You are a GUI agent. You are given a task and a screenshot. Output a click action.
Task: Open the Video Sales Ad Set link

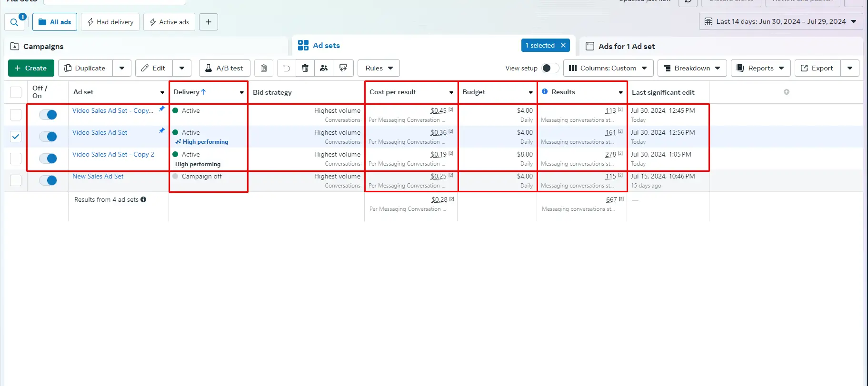pos(100,132)
